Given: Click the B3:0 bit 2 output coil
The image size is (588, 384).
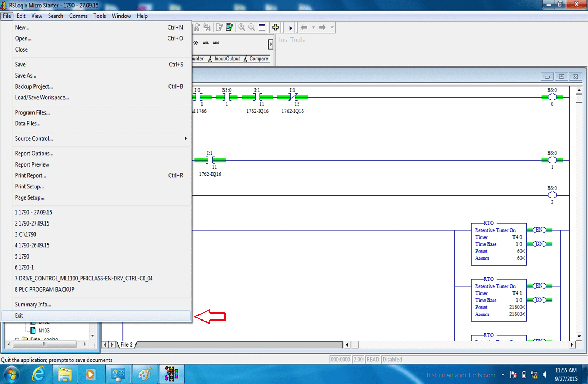Looking at the screenshot, I should [x=552, y=195].
